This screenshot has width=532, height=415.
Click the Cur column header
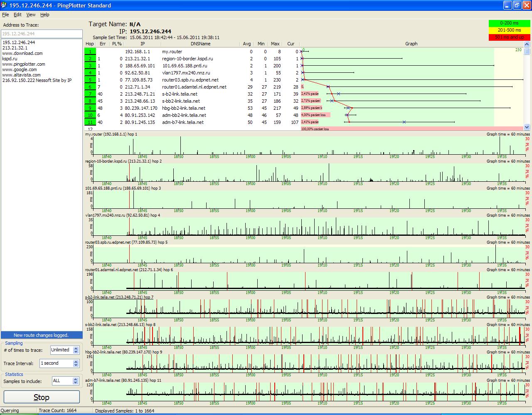pyautogui.click(x=291, y=44)
